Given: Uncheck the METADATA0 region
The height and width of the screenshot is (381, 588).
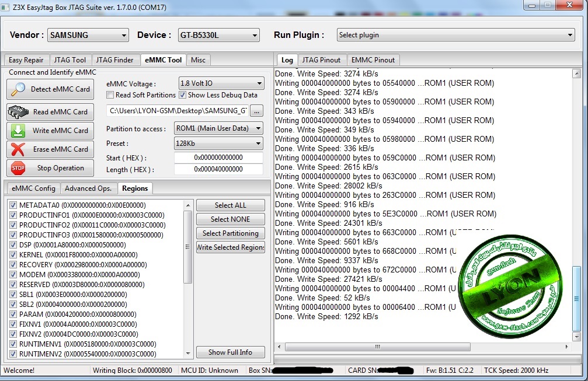Looking at the screenshot, I should pyautogui.click(x=13, y=205).
